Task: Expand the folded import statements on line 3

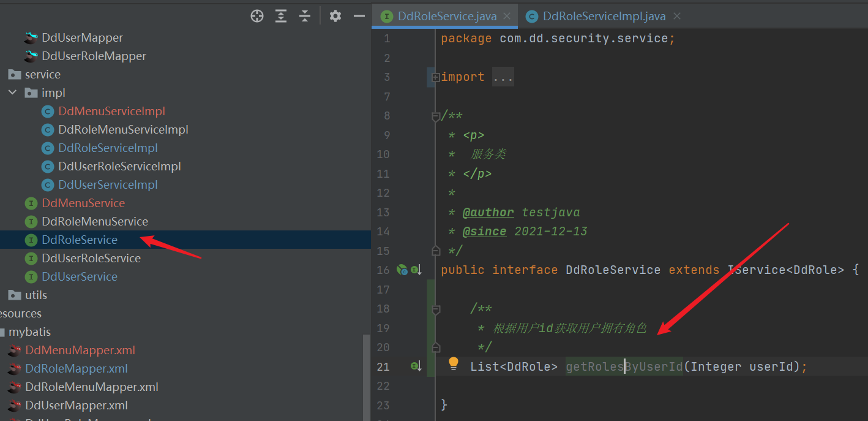Action: [435, 76]
